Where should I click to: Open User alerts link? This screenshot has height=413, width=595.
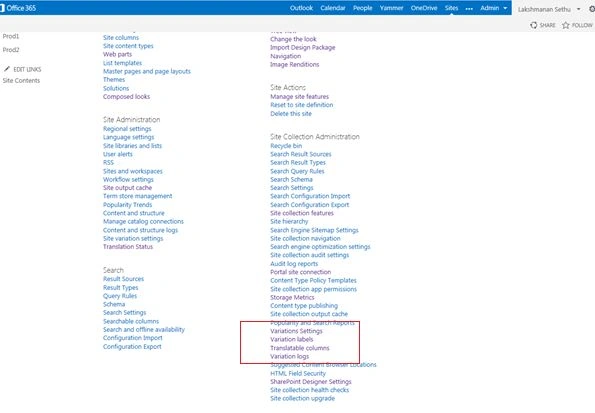(118, 154)
